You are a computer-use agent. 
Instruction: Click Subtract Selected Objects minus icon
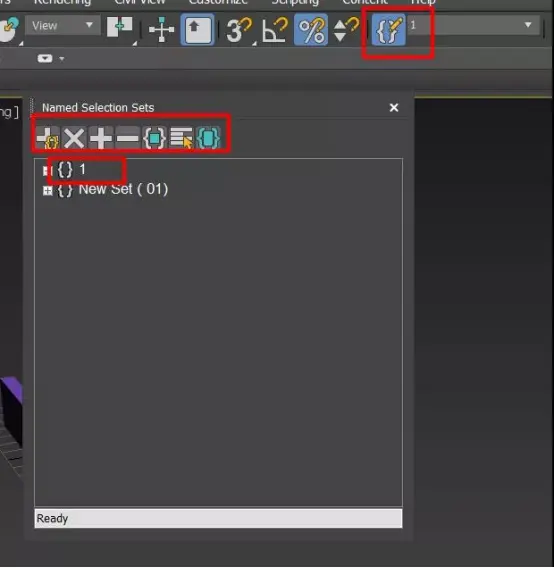[128, 138]
